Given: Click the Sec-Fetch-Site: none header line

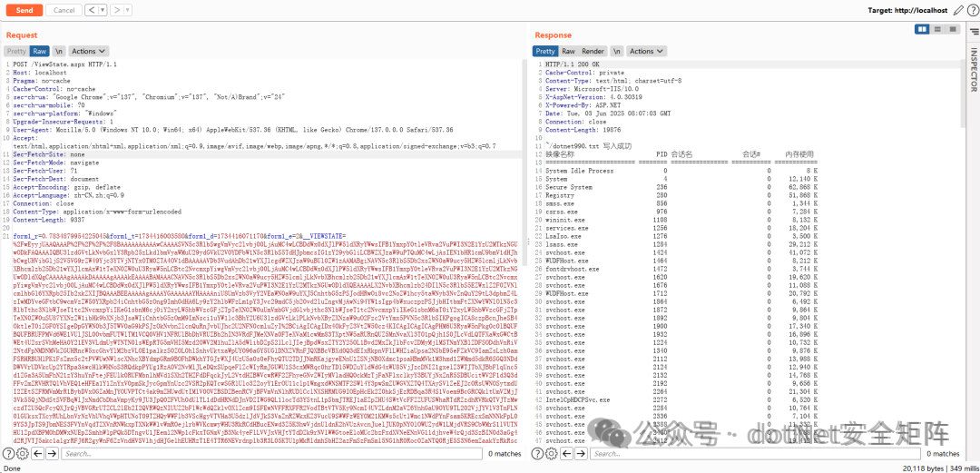Looking at the screenshot, I should click(x=49, y=154).
